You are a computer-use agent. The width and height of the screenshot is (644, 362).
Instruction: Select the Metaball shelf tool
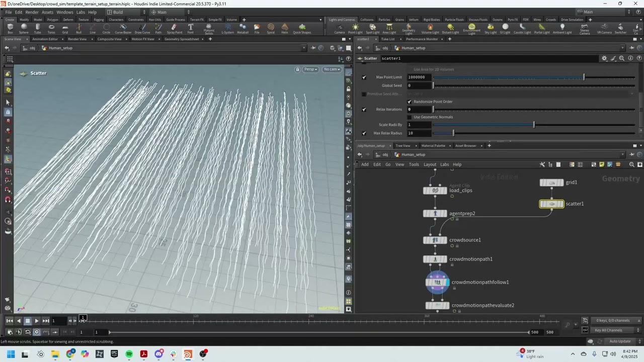click(x=243, y=29)
